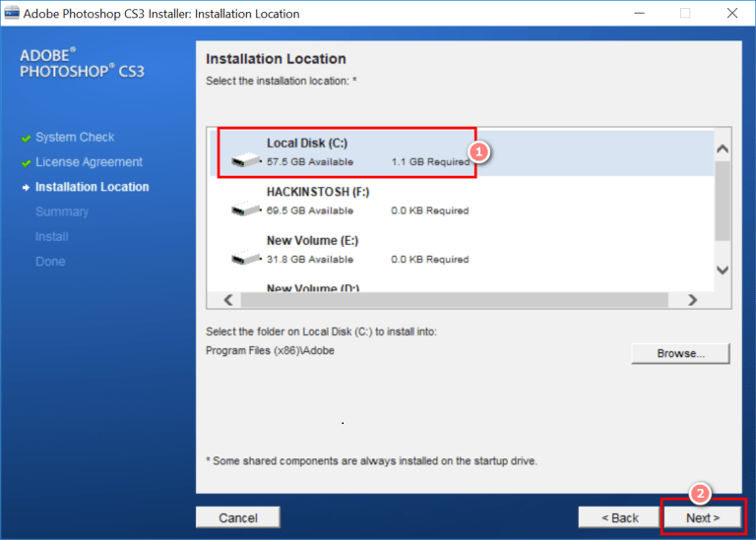
Task: Select the partially visible New Volume (D:) entry
Action: coord(312,288)
